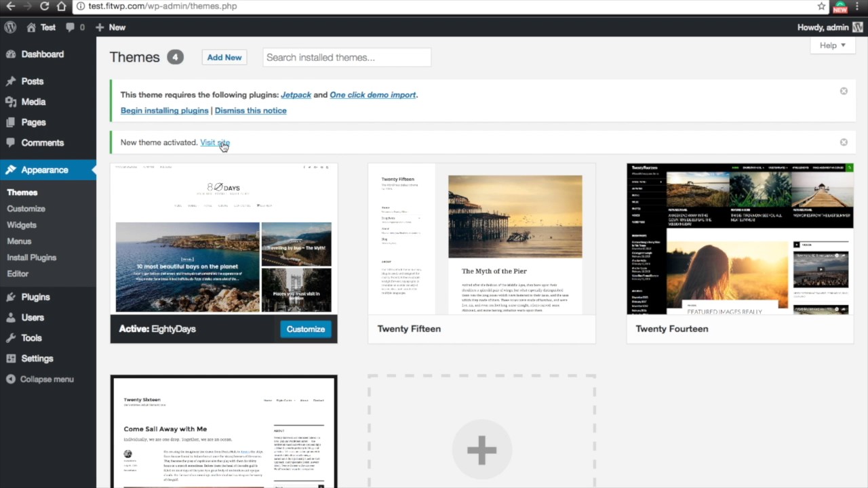Image resolution: width=868 pixels, height=488 pixels.
Task: Dismiss the required plugins notice
Action: pyautogui.click(x=844, y=91)
